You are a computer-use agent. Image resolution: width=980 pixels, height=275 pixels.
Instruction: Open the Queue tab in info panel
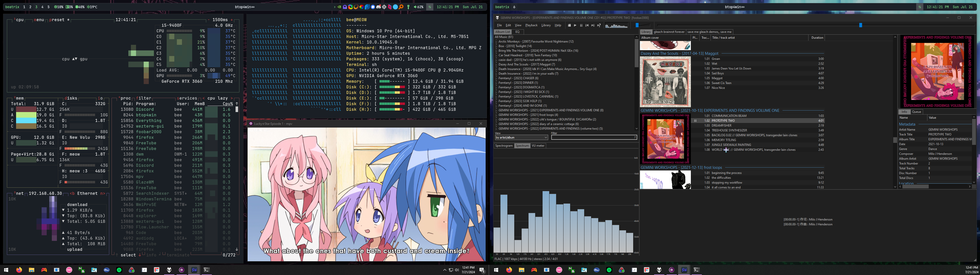click(x=916, y=112)
